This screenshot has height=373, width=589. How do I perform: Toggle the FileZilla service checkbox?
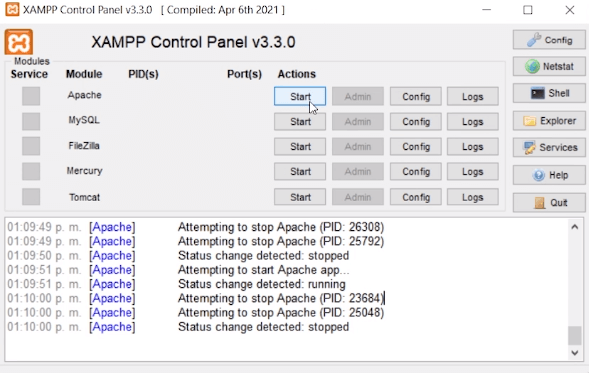pyautogui.click(x=31, y=146)
